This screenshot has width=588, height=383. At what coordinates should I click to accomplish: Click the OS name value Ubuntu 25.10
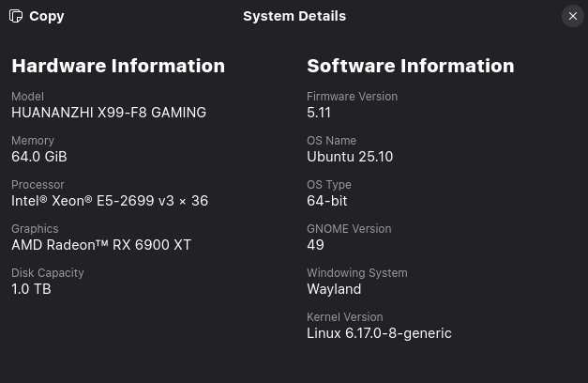(x=350, y=157)
